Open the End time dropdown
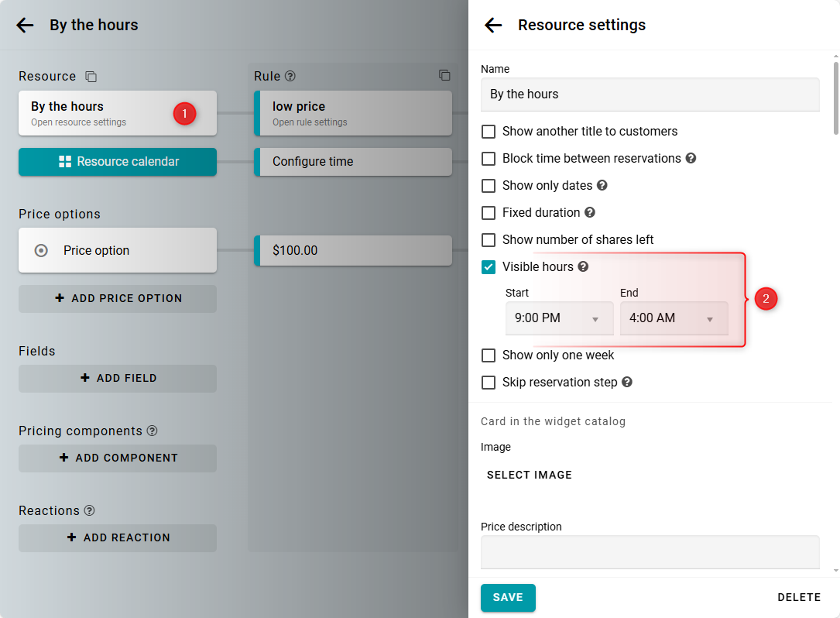 click(674, 318)
